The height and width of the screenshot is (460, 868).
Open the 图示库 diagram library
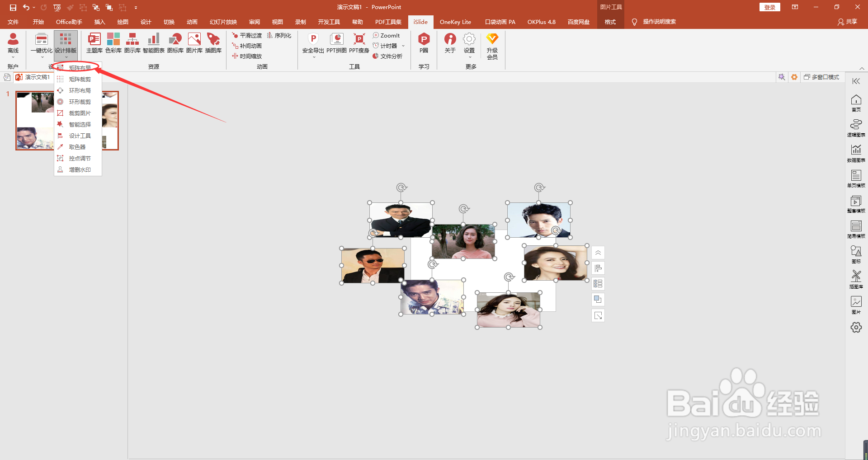point(132,43)
